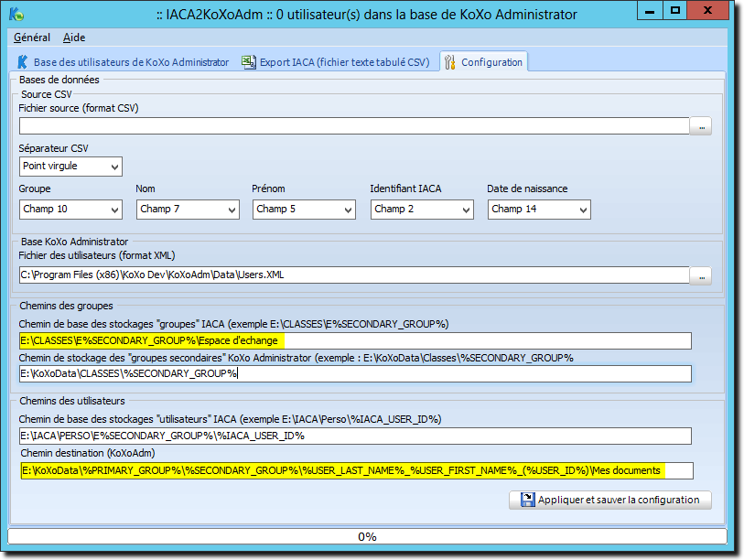This screenshot has height=560, width=744.
Task: Click the 'Fichier source (format CSV)' label
Action: click(x=79, y=108)
